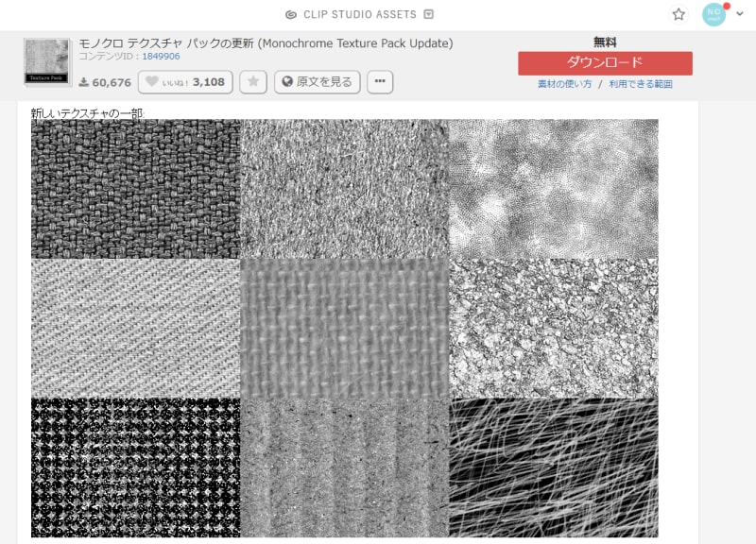The image size is (756, 544).
Task: Click the download count icon beside 60,676
Action: (84, 82)
